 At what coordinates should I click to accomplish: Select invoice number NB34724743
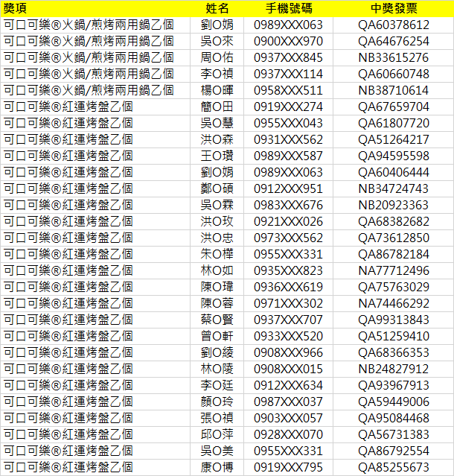point(394,188)
